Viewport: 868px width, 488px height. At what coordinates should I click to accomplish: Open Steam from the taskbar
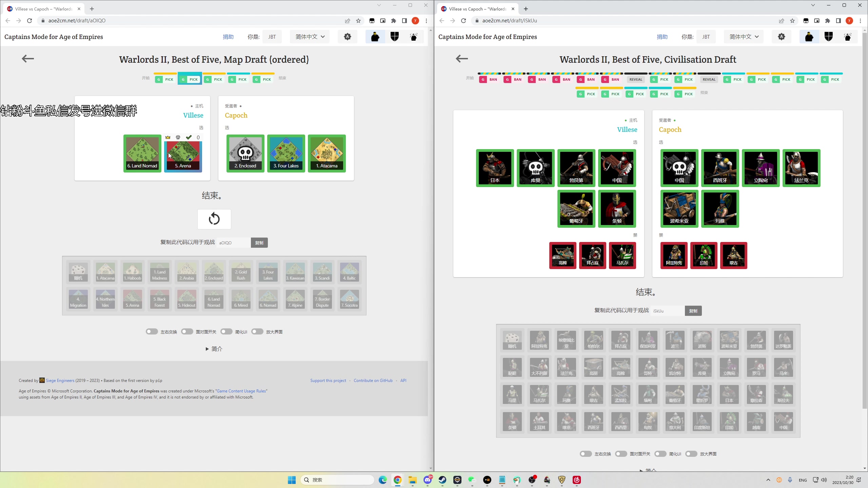(x=442, y=480)
